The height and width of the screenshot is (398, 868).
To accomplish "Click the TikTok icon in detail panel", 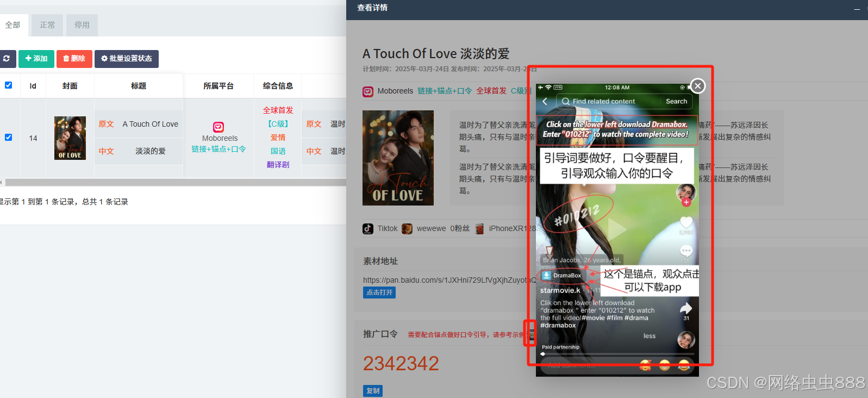I will (368, 229).
